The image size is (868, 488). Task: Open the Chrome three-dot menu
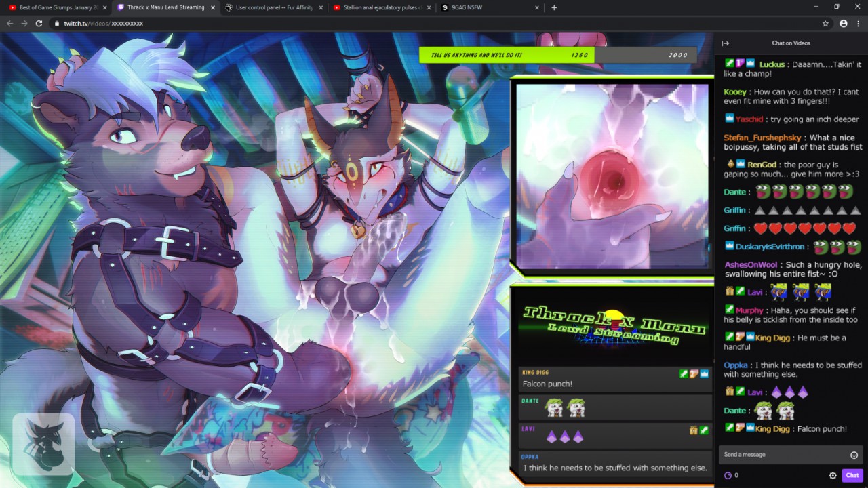pyautogui.click(x=858, y=23)
